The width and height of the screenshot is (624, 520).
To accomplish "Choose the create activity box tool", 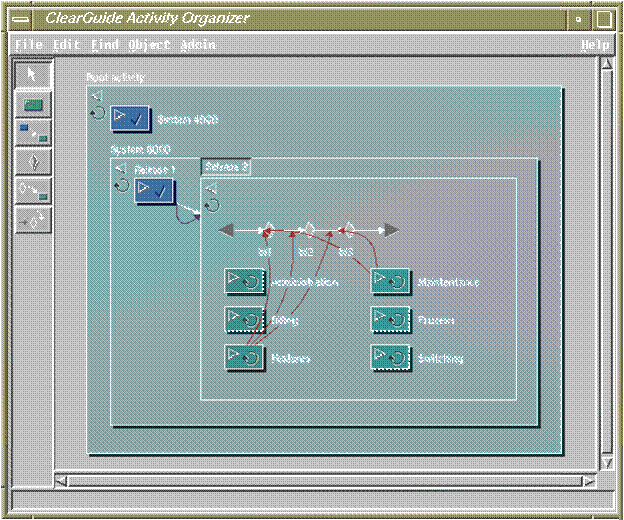I will coord(33,105).
